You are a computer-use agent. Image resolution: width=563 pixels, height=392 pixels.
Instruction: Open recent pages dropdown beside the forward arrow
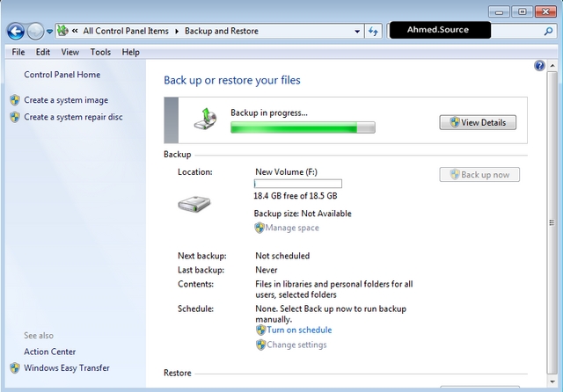point(50,32)
